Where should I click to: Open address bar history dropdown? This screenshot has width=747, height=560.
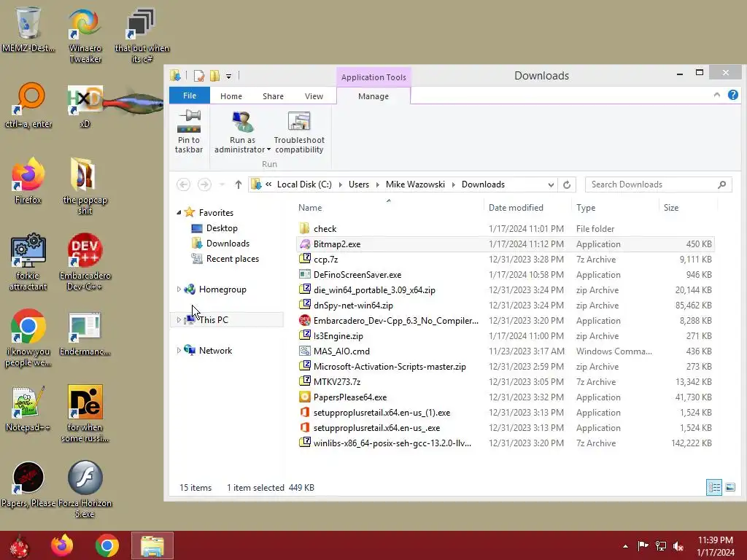point(551,184)
